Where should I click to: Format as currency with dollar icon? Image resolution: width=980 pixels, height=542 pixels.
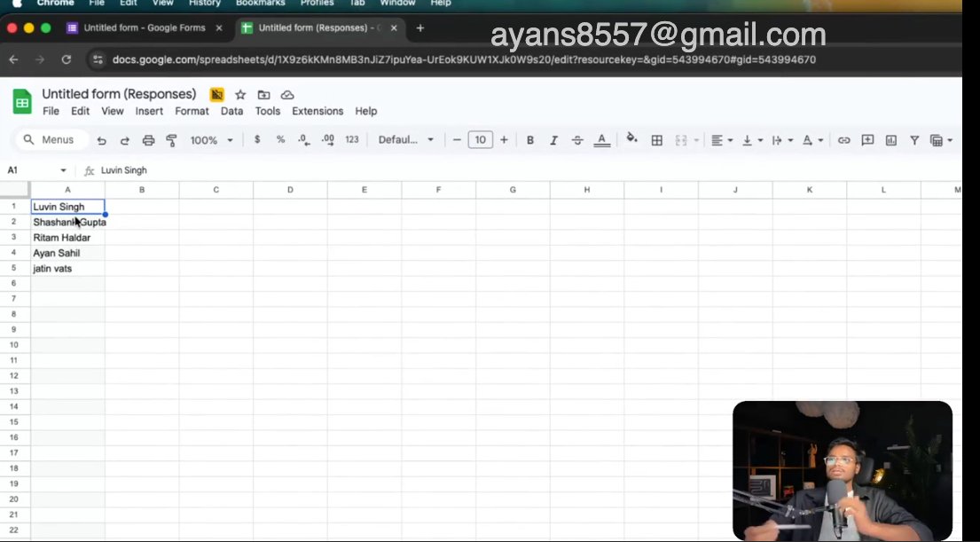[x=257, y=140]
